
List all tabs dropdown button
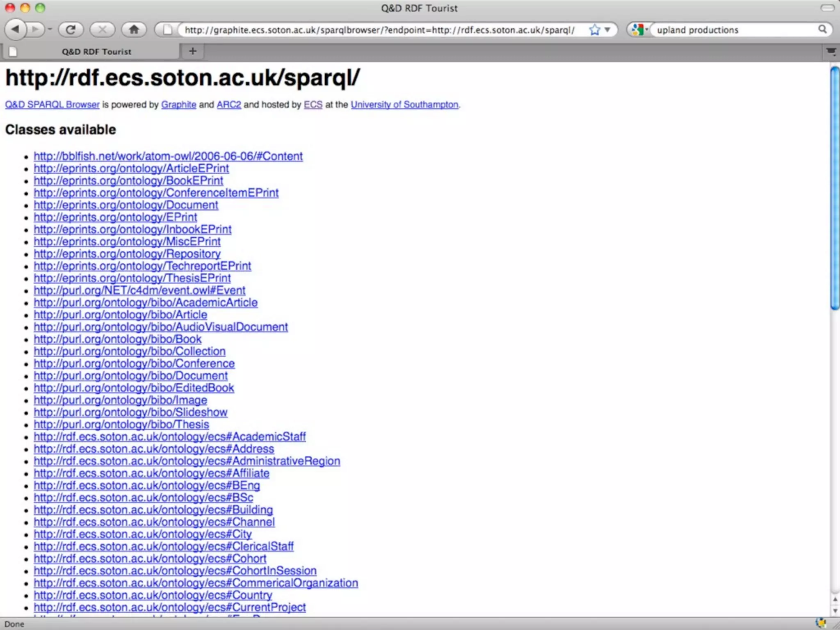click(831, 52)
